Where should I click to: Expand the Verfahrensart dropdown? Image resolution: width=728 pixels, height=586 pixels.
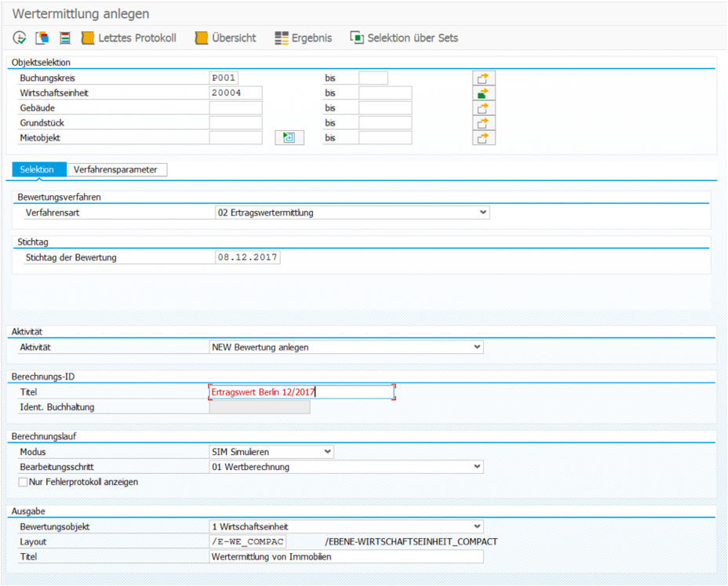click(482, 213)
